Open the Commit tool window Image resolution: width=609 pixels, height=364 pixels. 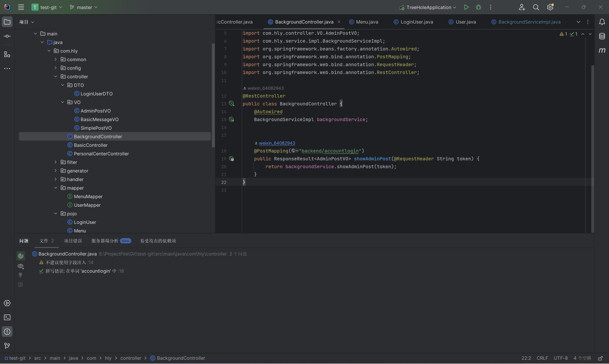(x=7, y=36)
